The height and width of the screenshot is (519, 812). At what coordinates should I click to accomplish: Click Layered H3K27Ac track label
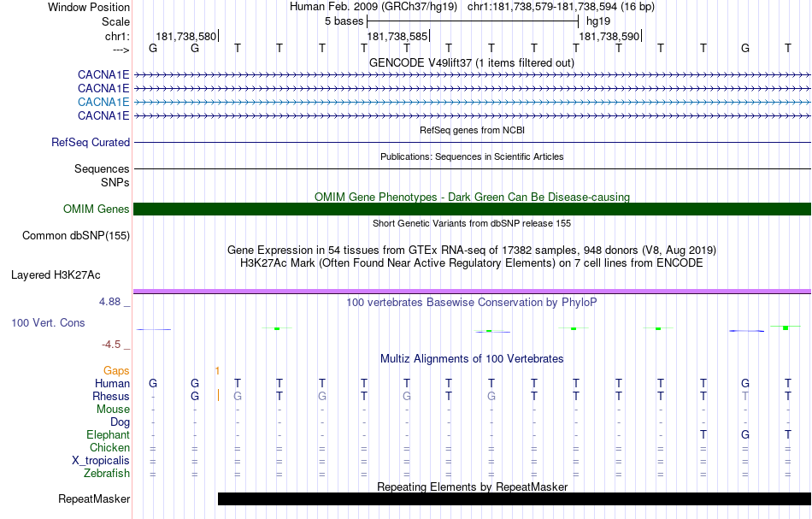(56, 275)
